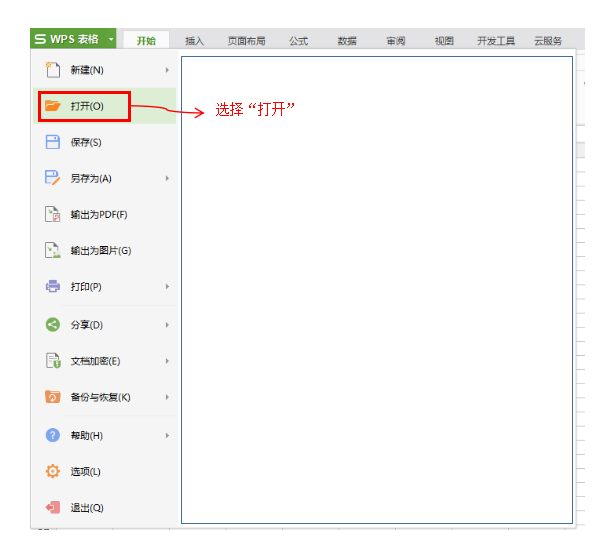
Task: Select the 打开(O) menu entry
Action: 105,106
